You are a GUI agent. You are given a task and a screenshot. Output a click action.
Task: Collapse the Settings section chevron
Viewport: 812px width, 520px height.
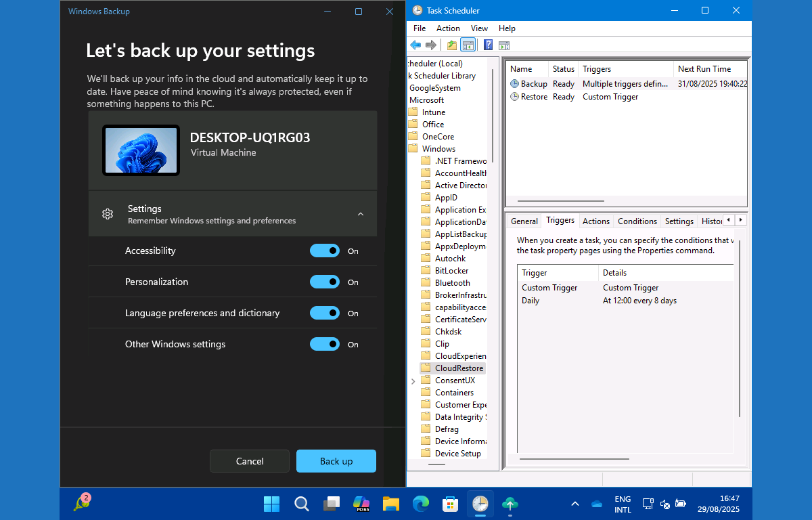coord(361,214)
